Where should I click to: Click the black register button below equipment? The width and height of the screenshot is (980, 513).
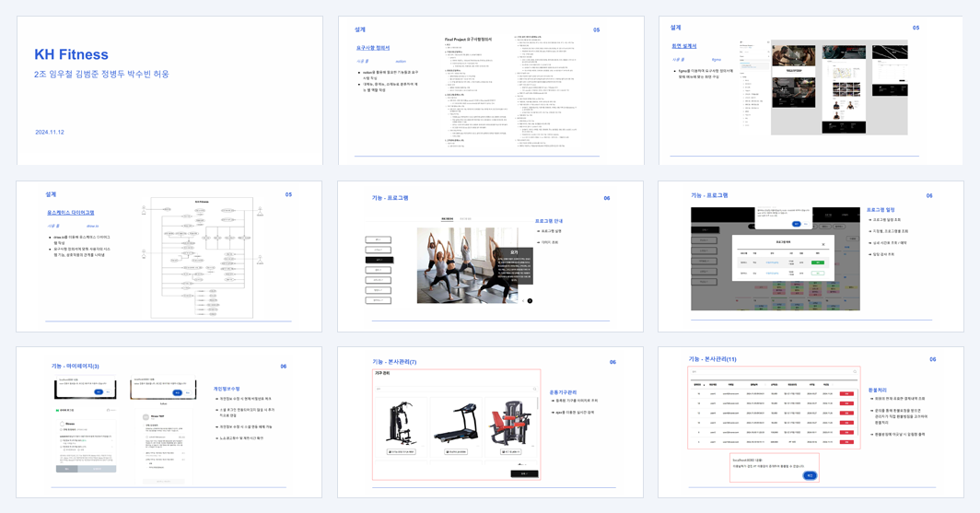coord(524,474)
